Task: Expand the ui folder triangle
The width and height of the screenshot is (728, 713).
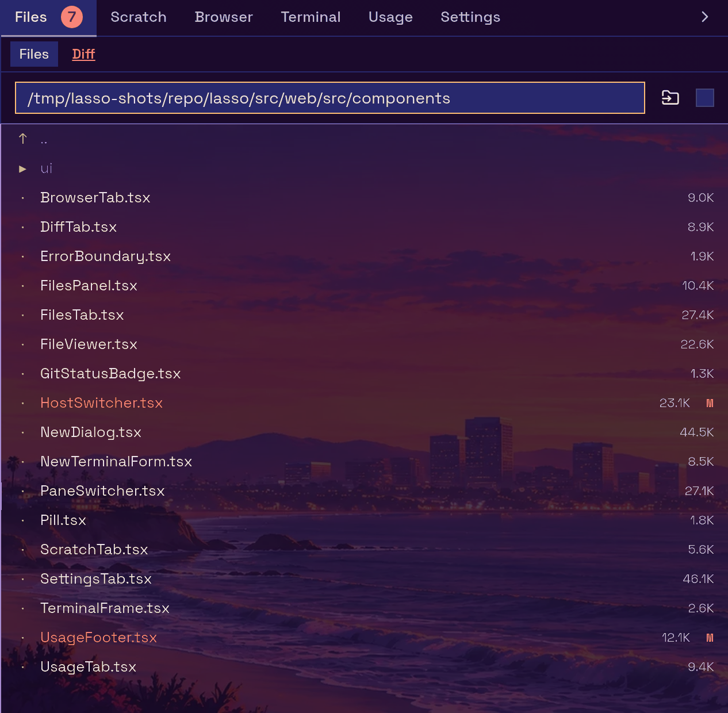Action: (22, 168)
